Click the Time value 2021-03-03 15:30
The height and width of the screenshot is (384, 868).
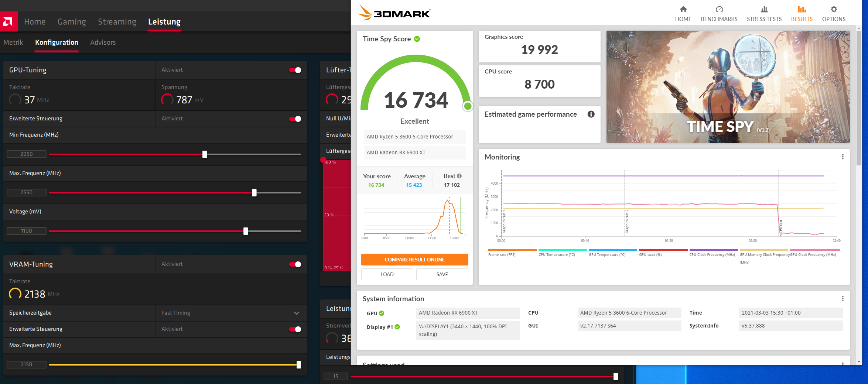click(791, 313)
